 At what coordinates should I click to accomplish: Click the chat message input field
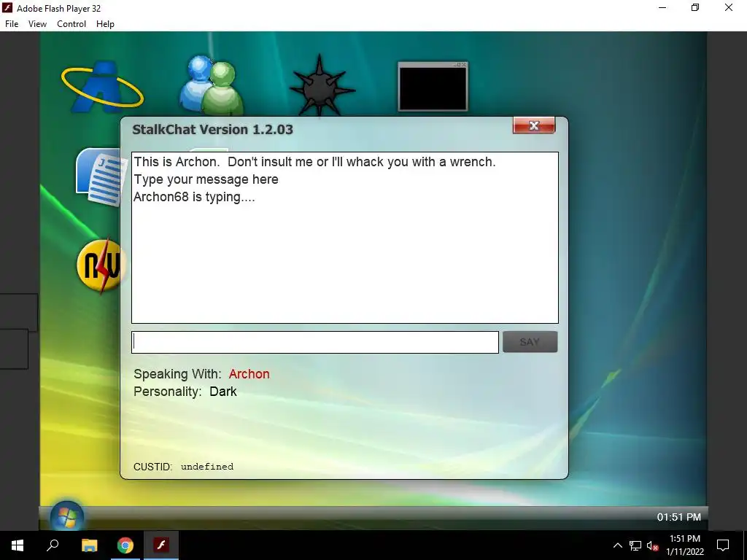pyautogui.click(x=315, y=343)
